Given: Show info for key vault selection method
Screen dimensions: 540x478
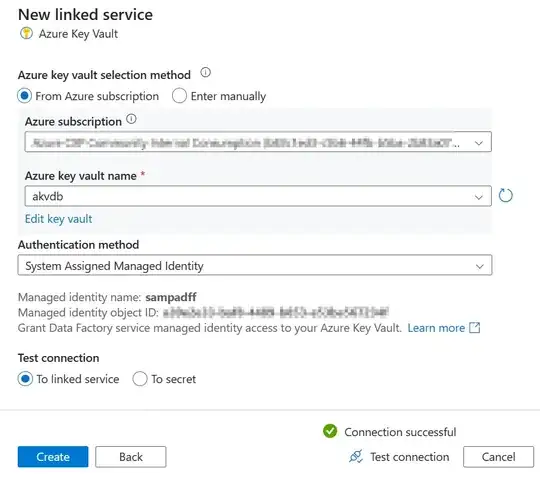Looking at the screenshot, I should (206, 73).
